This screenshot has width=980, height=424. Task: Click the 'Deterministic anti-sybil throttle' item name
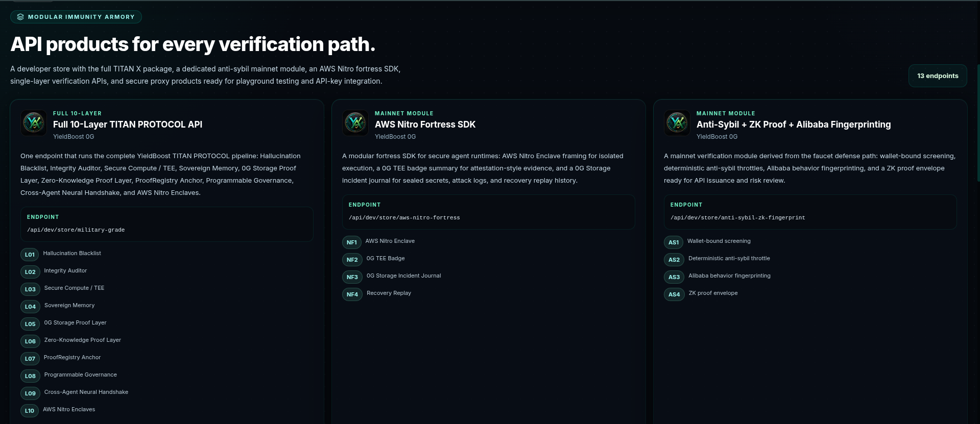[729, 258]
